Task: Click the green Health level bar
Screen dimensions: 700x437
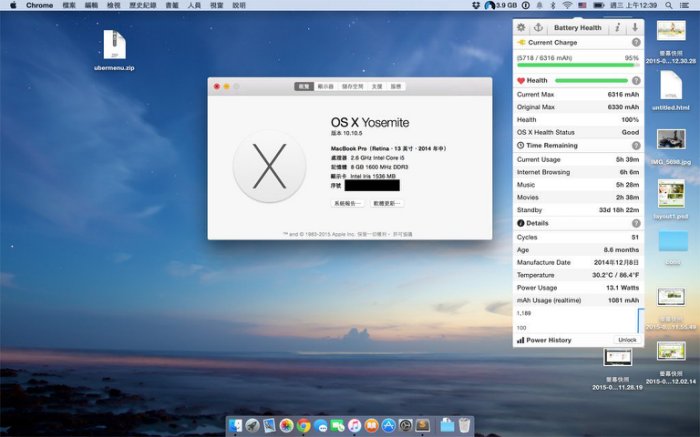Action: coord(592,81)
